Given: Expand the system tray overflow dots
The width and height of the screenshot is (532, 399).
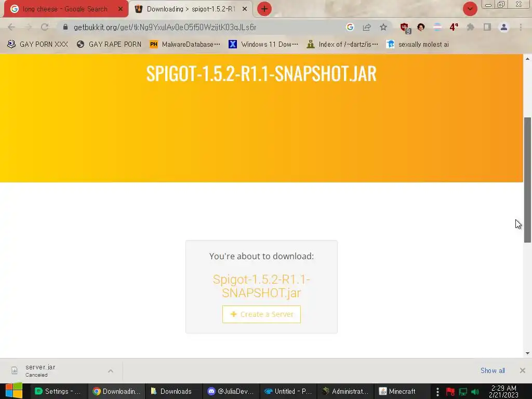Looking at the screenshot, I should tap(437, 392).
